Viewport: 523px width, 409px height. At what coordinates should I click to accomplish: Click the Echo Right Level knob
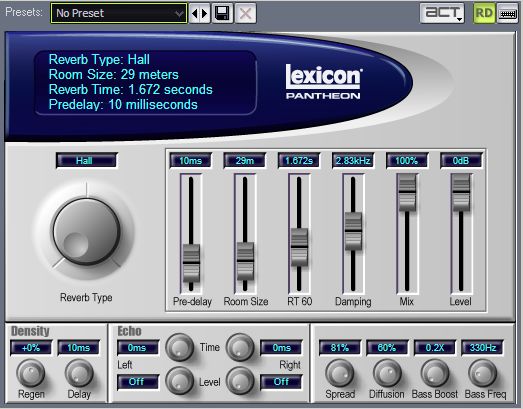coord(240,381)
